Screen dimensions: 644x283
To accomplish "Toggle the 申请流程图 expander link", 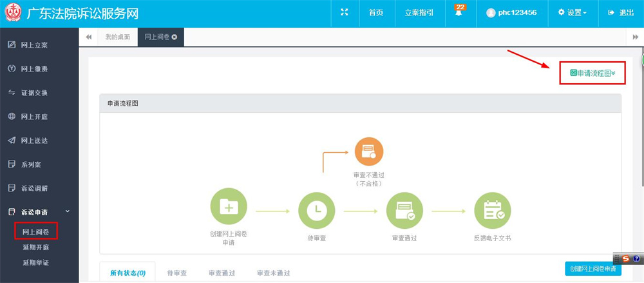I will pyautogui.click(x=592, y=73).
